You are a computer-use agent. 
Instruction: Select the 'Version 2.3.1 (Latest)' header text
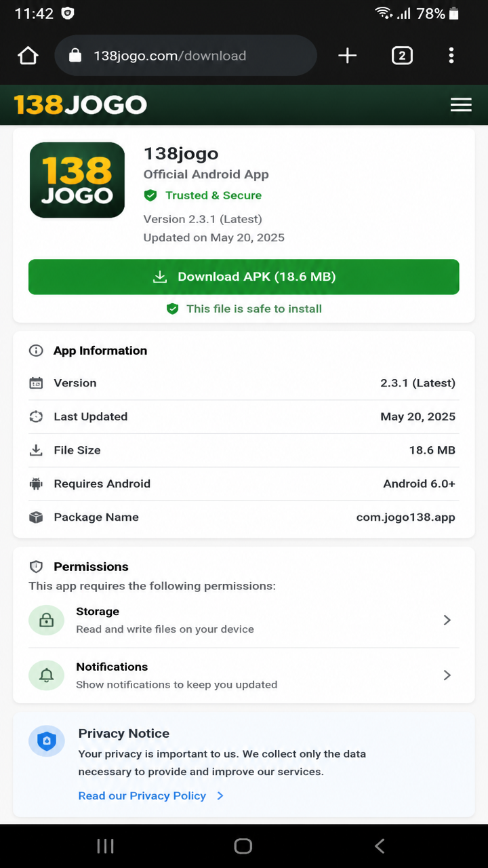203,219
